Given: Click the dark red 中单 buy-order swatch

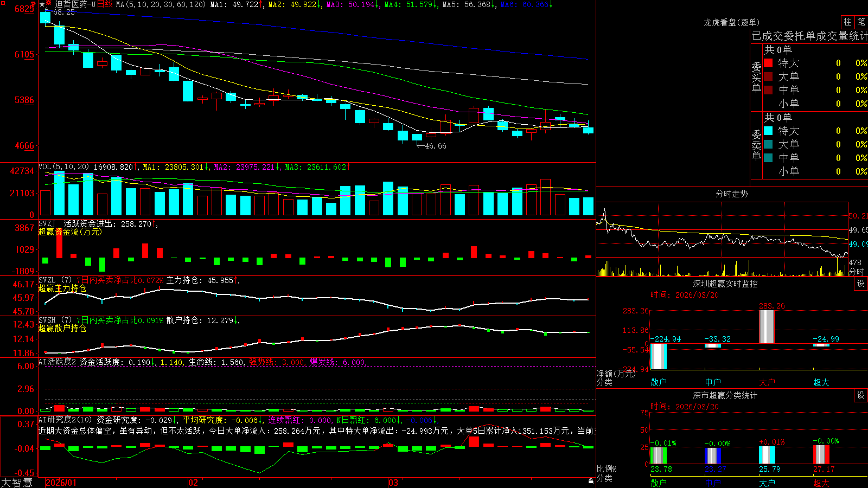Looking at the screenshot, I should pyautogui.click(x=768, y=90).
